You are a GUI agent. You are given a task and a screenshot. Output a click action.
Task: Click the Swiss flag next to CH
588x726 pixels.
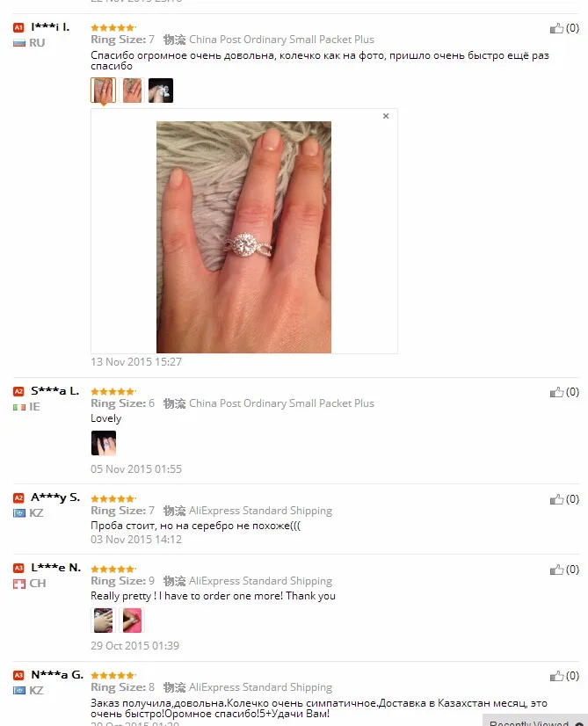click(x=19, y=584)
